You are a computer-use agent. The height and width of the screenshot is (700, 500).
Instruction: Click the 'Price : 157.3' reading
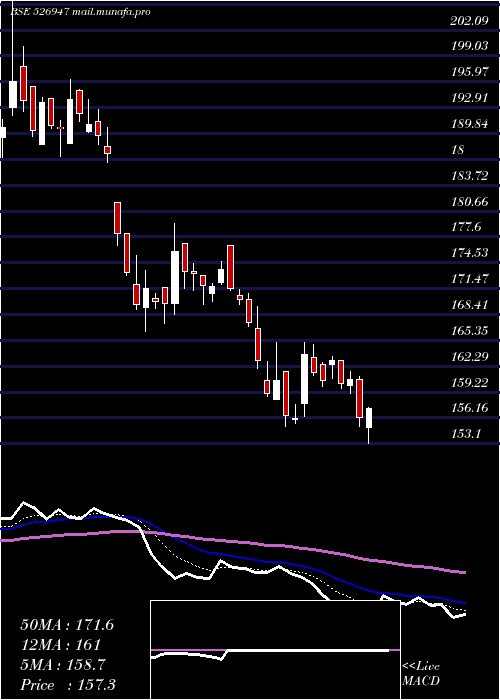[68, 685]
